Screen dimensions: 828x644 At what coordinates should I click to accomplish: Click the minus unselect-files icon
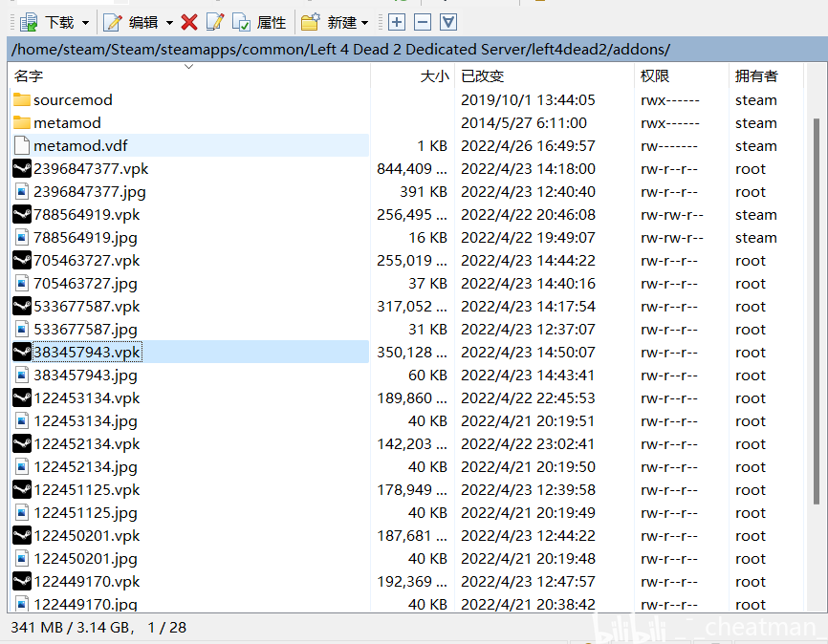[x=423, y=22]
